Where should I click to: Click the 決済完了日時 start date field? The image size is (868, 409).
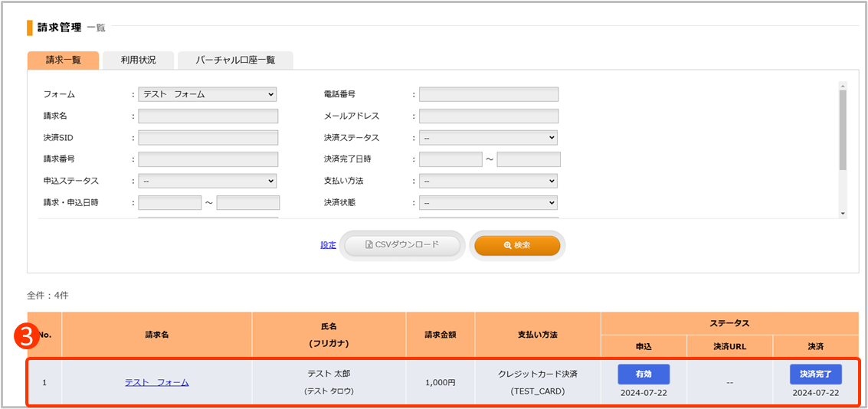click(x=450, y=159)
